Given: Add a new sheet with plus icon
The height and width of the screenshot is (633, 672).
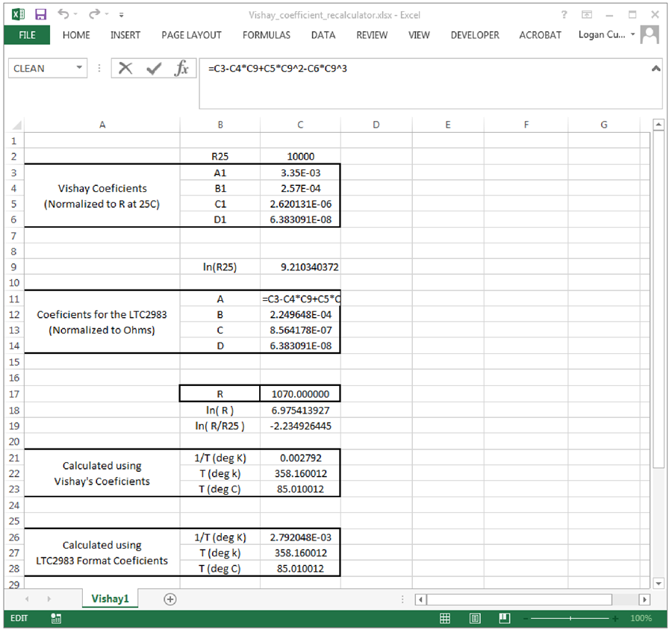Looking at the screenshot, I should [170, 599].
